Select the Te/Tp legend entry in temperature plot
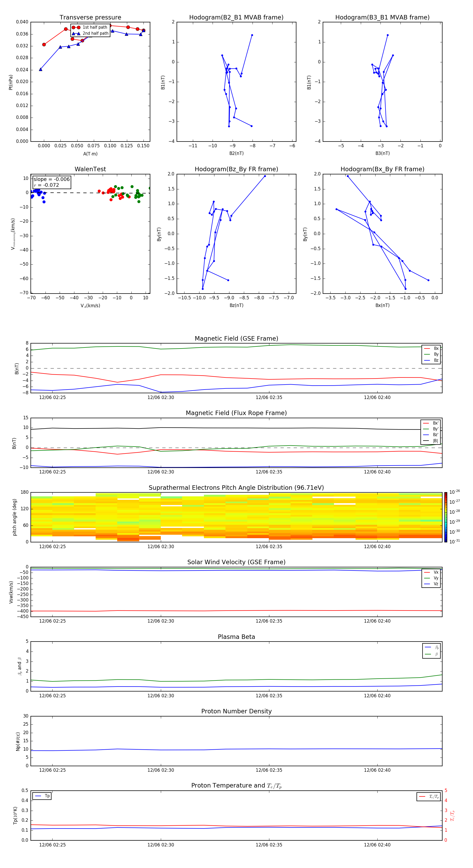This screenshot has height=868, width=473. coord(429,796)
